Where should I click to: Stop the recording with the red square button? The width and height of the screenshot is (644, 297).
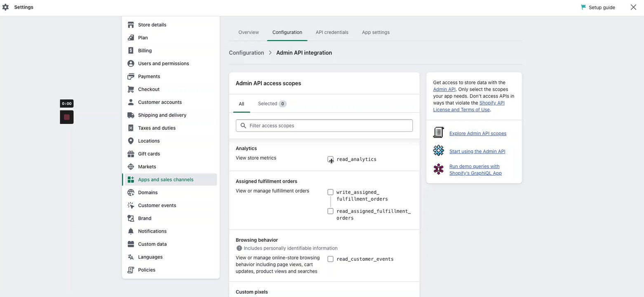click(67, 117)
